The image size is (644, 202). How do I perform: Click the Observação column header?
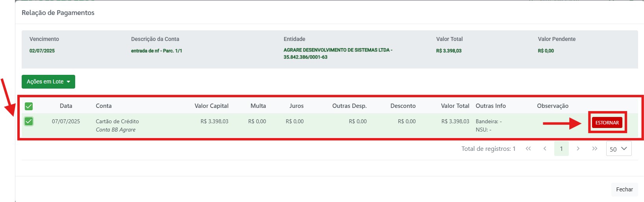click(553, 106)
